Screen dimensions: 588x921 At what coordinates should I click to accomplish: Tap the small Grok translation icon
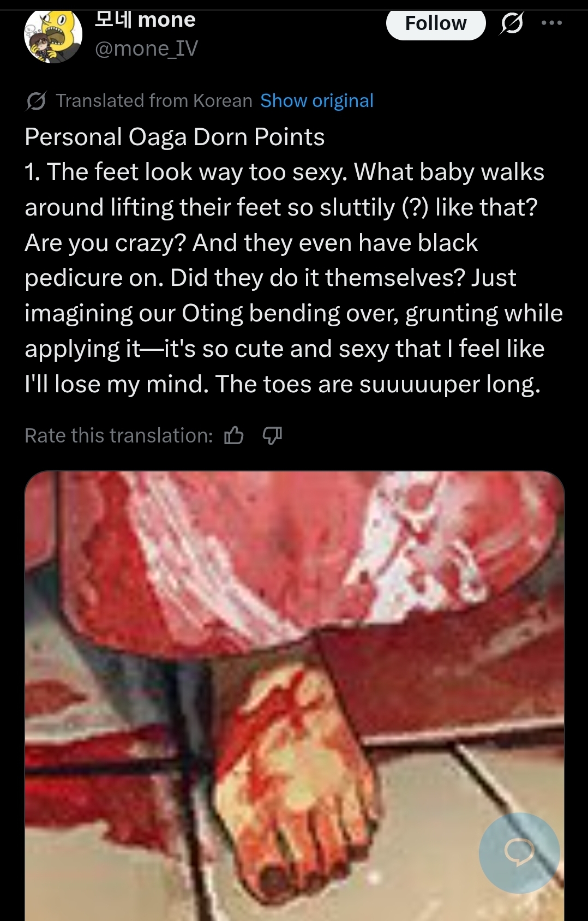point(36,101)
